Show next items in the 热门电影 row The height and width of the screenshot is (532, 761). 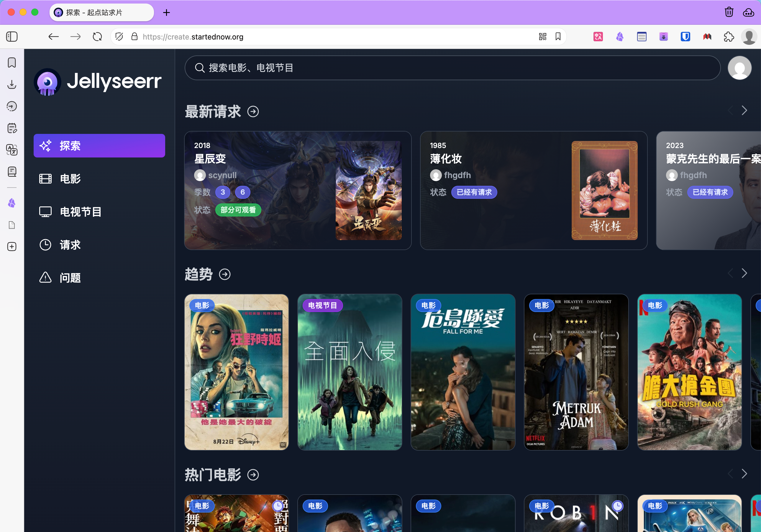coord(744,474)
